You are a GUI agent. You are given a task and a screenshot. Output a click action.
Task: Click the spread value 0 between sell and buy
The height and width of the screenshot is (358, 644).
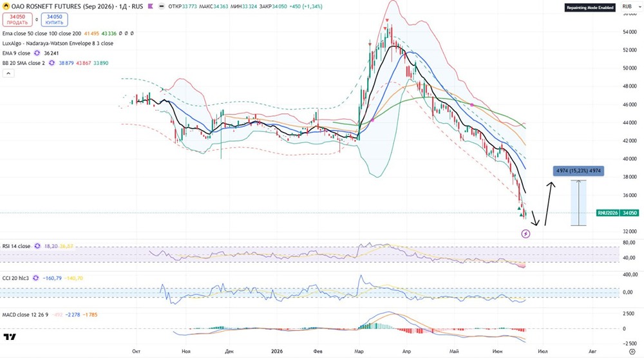click(37, 20)
